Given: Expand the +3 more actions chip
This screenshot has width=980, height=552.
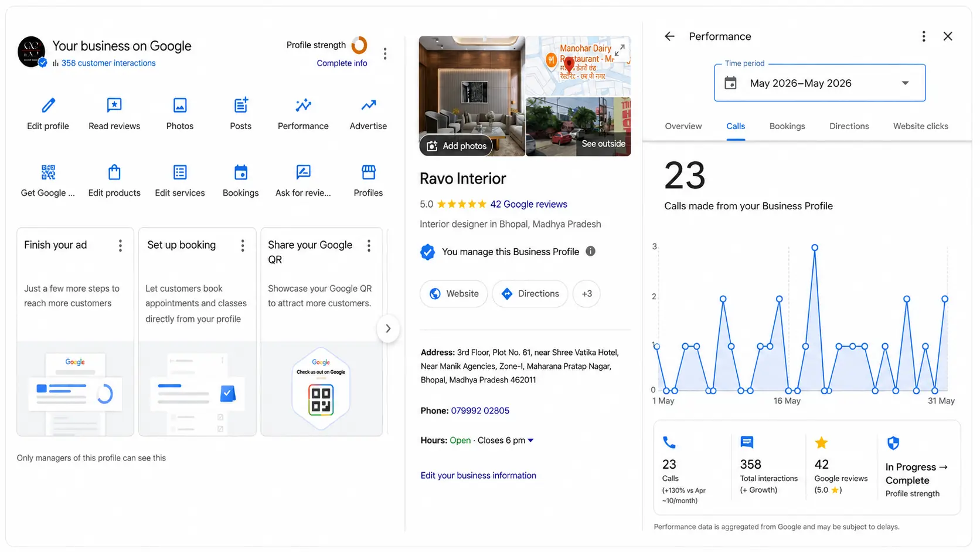Looking at the screenshot, I should [x=587, y=294].
